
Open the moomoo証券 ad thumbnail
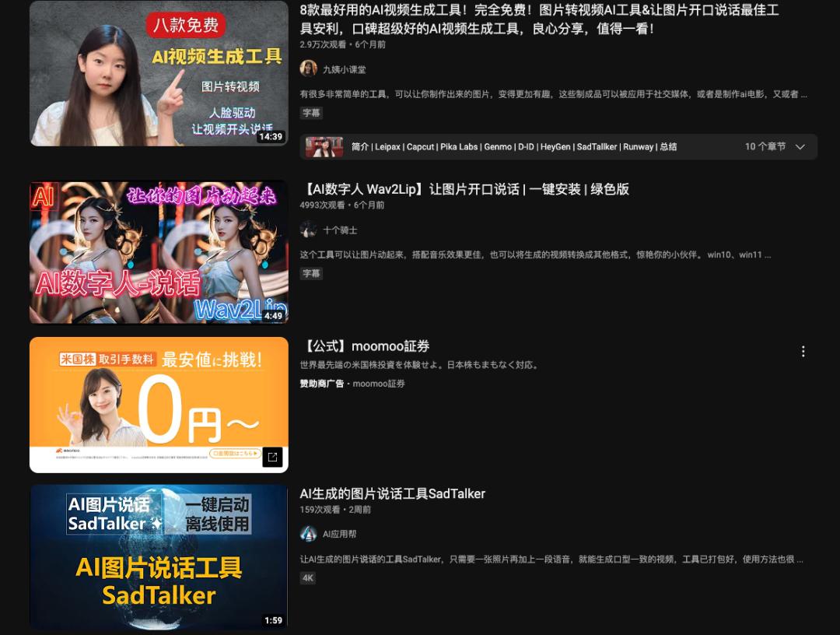pyautogui.click(x=159, y=405)
